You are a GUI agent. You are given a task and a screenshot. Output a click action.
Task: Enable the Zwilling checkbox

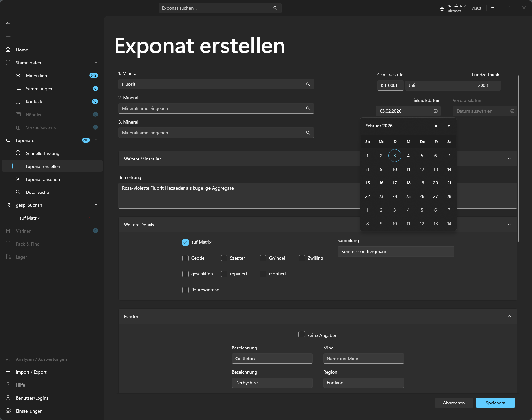[x=302, y=258]
